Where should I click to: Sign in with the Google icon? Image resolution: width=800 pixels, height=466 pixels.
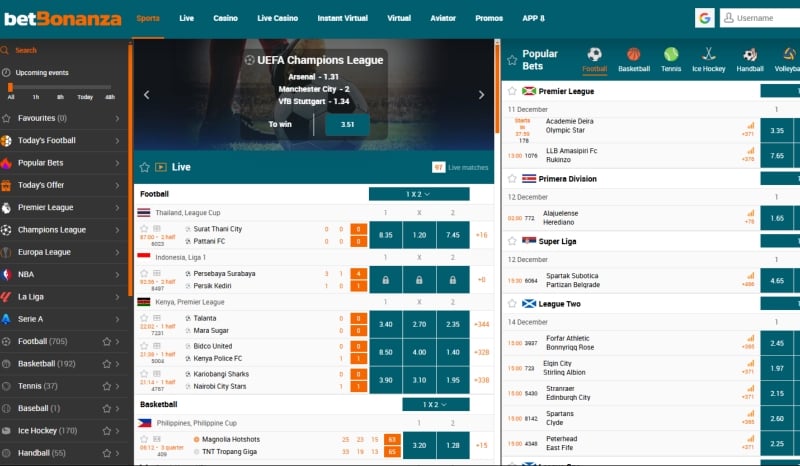pos(705,18)
